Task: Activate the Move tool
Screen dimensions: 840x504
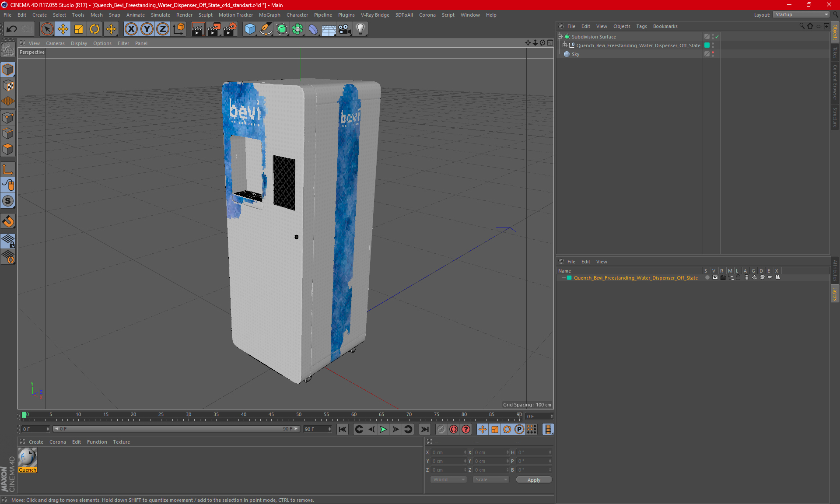Action: click(63, 29)
